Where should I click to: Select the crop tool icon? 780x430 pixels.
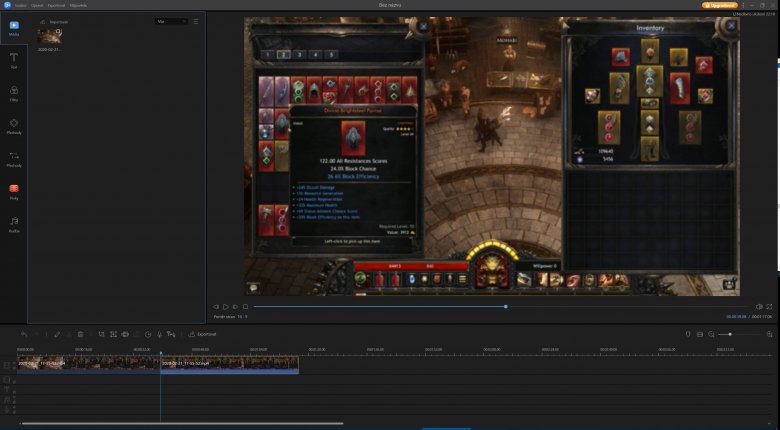coord(101,334)
